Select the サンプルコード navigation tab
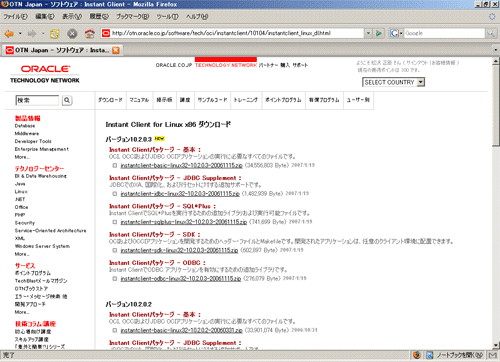The image size is (500, 362). (212, 100)
